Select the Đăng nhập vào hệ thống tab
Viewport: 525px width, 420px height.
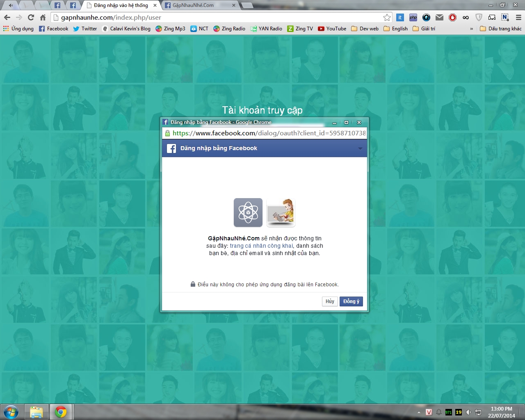[121, 5]
